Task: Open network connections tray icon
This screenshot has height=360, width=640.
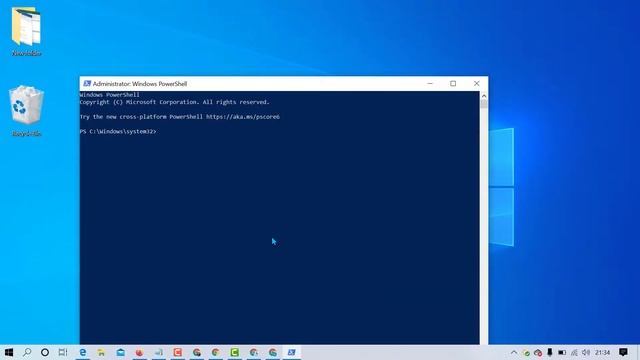Action: tap(574, 352)
